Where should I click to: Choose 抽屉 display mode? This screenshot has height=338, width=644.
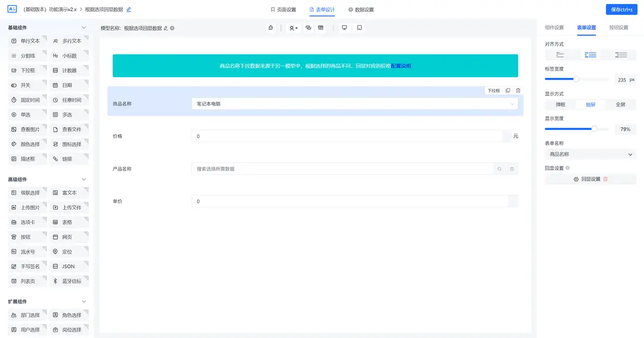[590, 105]
